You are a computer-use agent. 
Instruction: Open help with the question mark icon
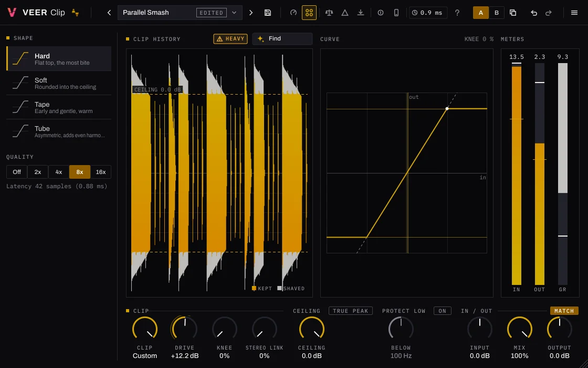click(x=457, y=13)
